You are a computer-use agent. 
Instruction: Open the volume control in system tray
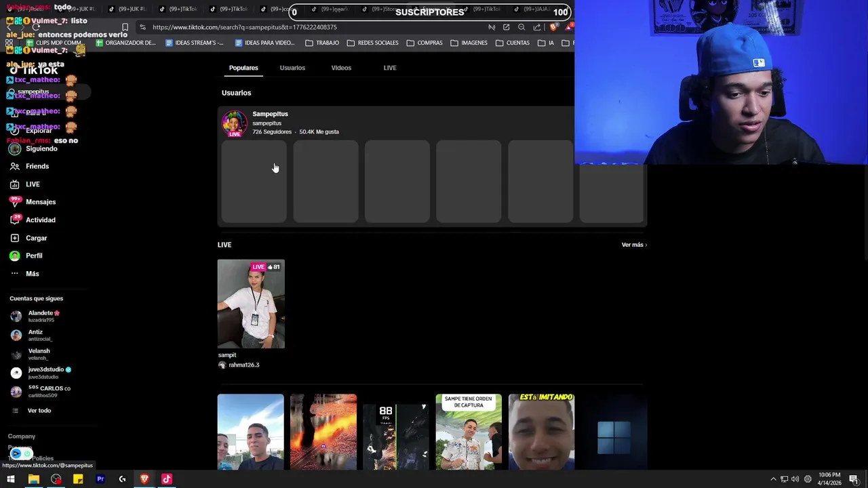click(x=795, y=479)
